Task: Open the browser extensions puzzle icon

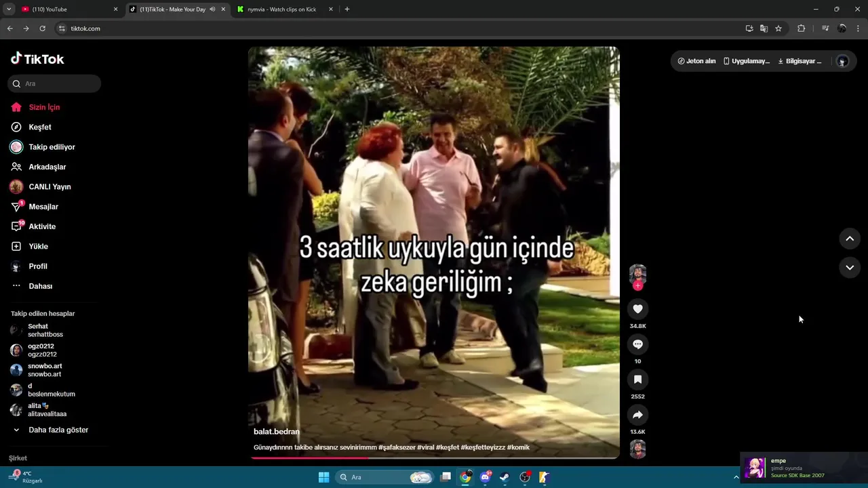Action: [x=801, y=28]
